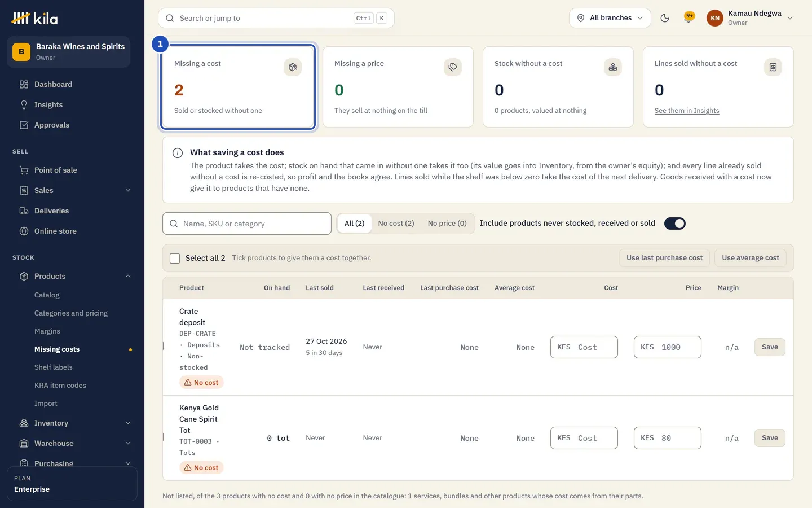This screenshot has height=508, width=812.
Task: Tick the Select all 2 checkbox
Action: [x=175, y=258]
